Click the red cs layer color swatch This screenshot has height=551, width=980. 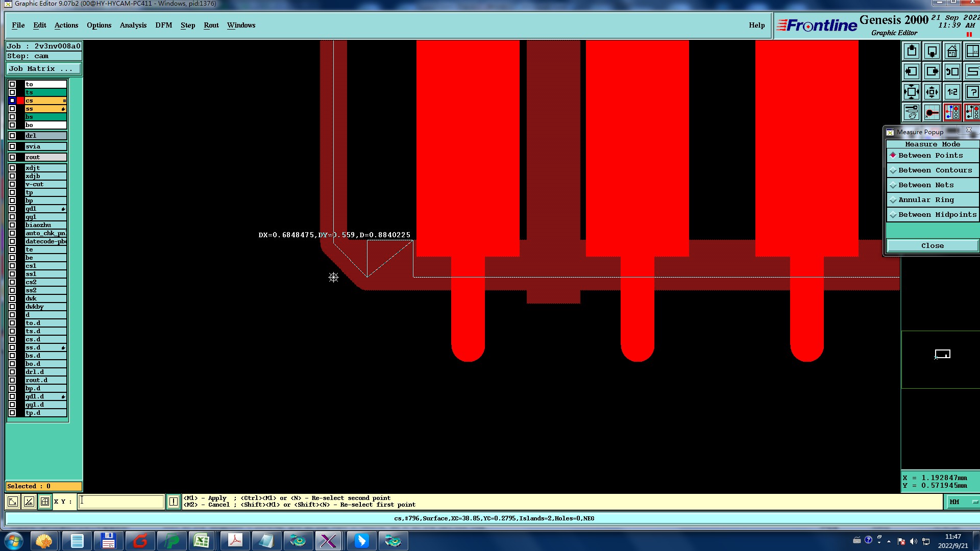(20, 101)
